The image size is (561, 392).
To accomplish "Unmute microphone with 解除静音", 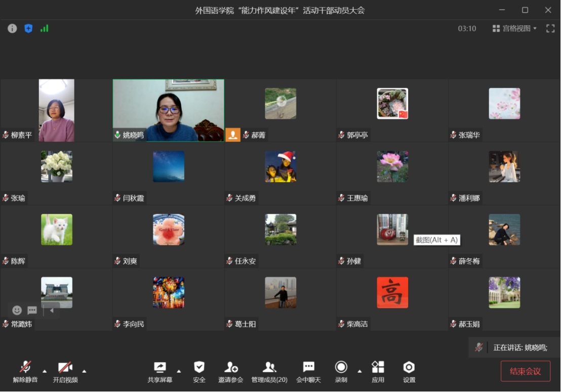I will pos(25,371).
